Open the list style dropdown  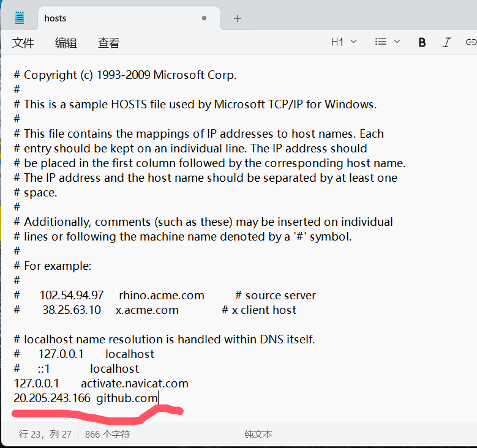pos(388,42)
